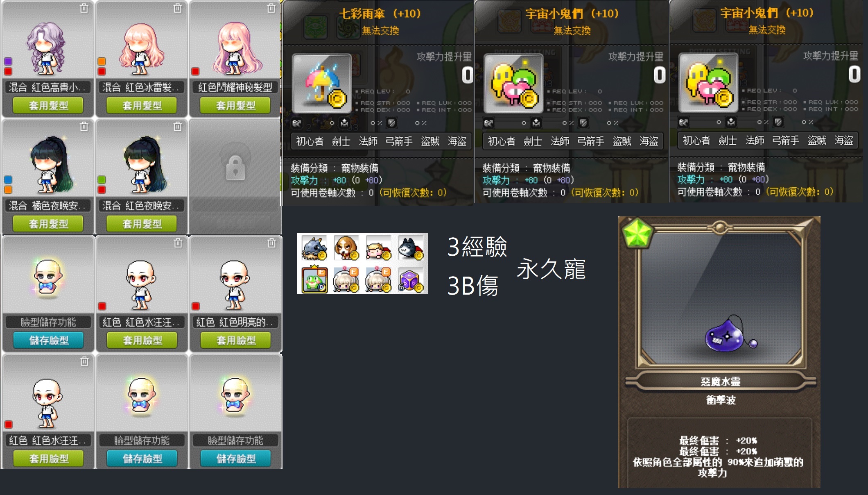The height and width of the screenshot is (495, 868).
Task: Delete the 混合 紅色高貴小 purple hair slot
Action: click(x=84, y=8)
